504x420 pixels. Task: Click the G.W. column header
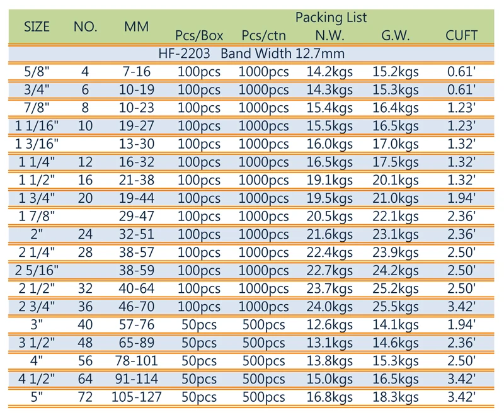pyautogui.click(x=396, y=36)
